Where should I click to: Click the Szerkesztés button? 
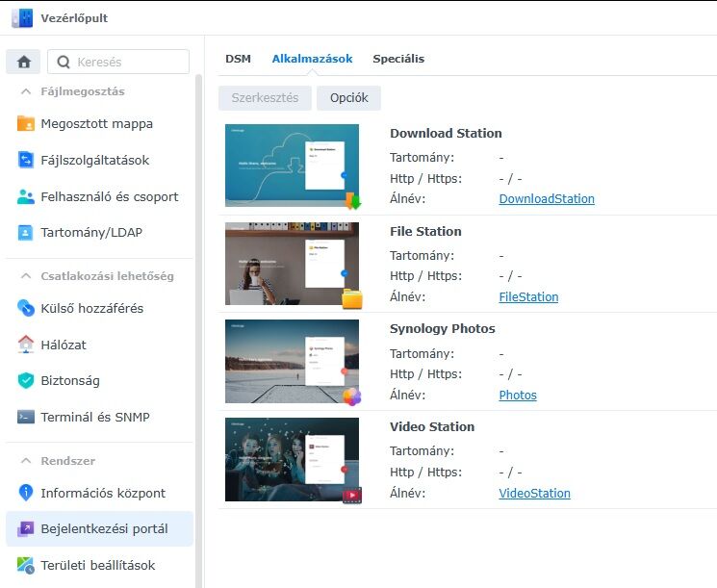(265, 98)
